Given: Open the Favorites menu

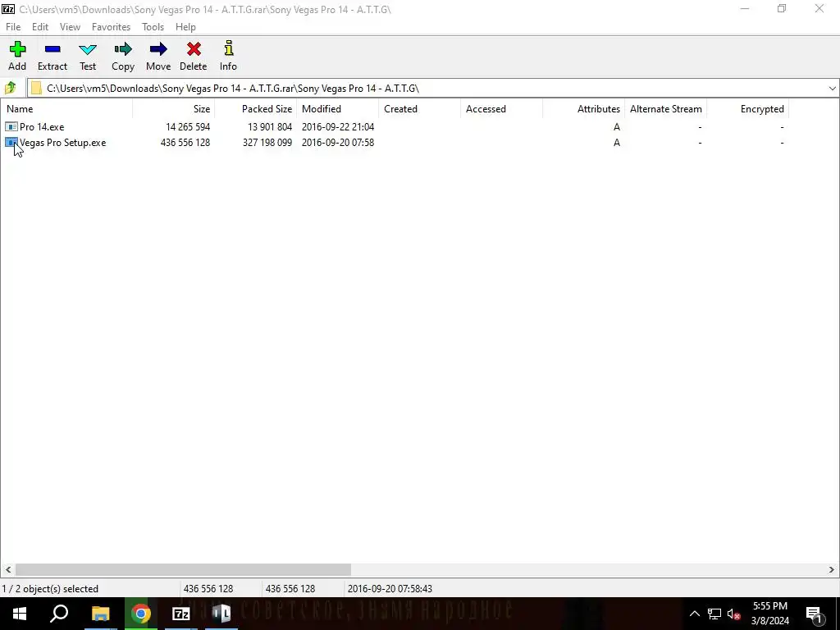Looking at the screenshot, I should tap(111, 27).
